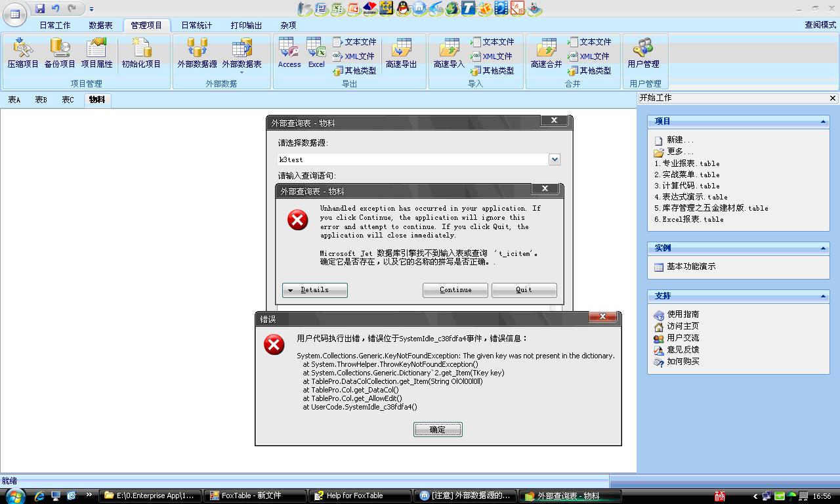
Task: Click the 备份项目 backup project icon
Action: click(60, 53)
